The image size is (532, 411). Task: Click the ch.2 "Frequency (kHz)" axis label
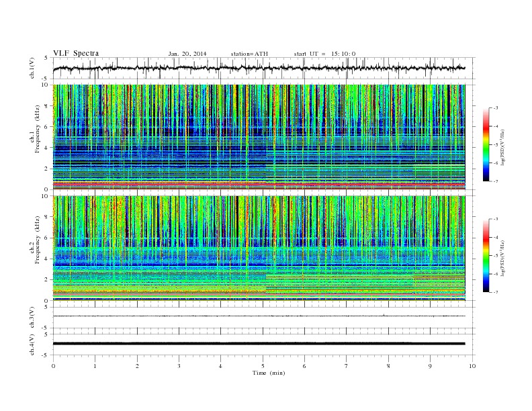tap(38, 240)
